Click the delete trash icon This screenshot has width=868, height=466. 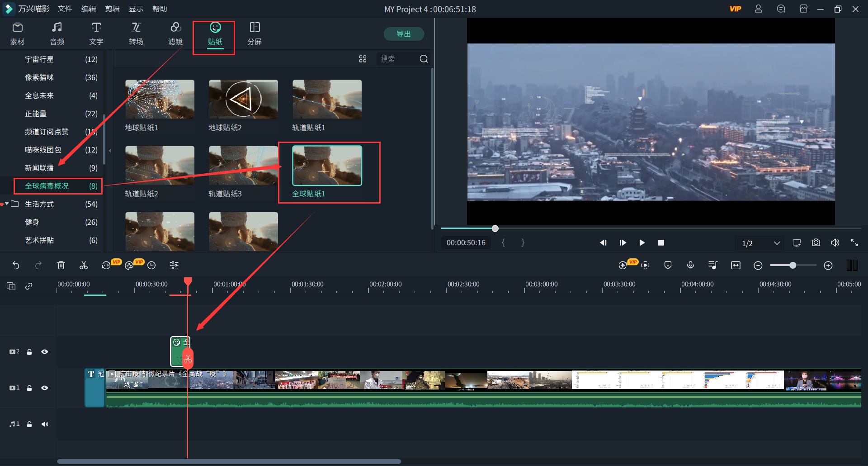pos(61,266)
